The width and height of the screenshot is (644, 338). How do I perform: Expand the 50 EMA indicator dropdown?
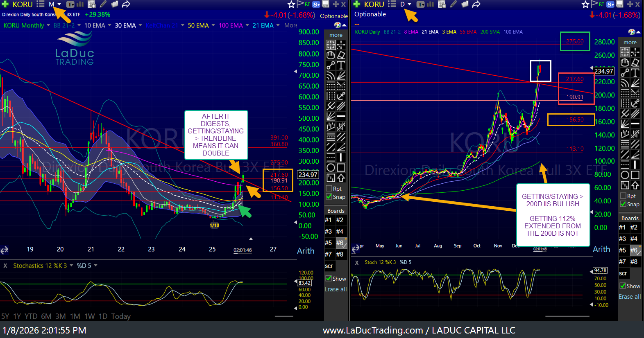click(x=213, y=25)
